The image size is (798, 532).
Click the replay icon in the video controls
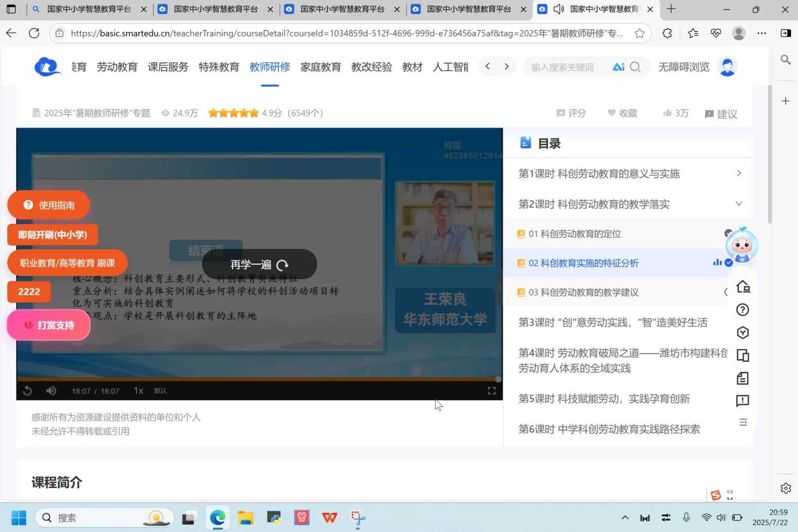point(27,390)
